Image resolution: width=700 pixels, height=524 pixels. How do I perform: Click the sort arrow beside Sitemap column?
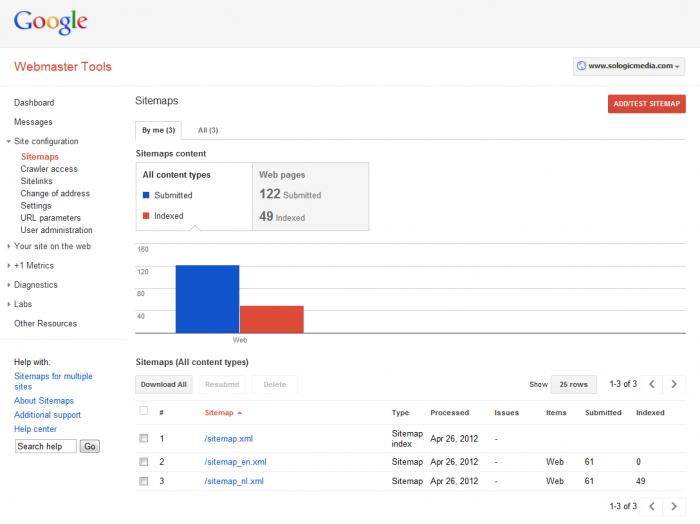[240, 412]
